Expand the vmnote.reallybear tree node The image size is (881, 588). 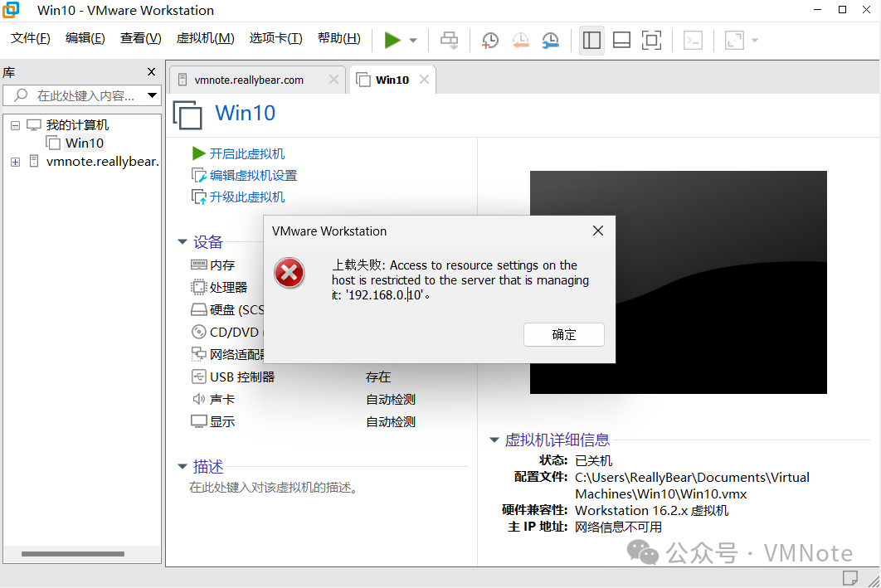point(15,162)
